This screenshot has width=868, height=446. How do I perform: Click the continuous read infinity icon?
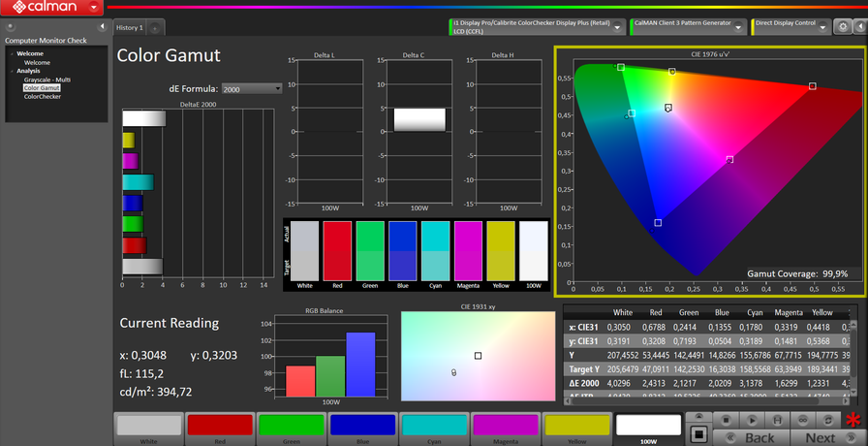click(x=802, y=420)
